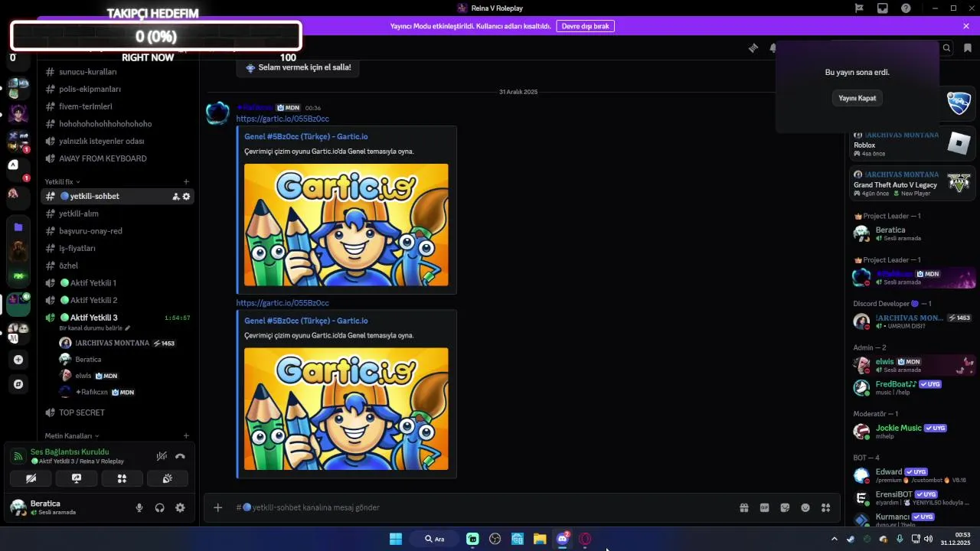Disconnect from the voice call
Viewport: 980px width, 551px height.
pos(180,456)
